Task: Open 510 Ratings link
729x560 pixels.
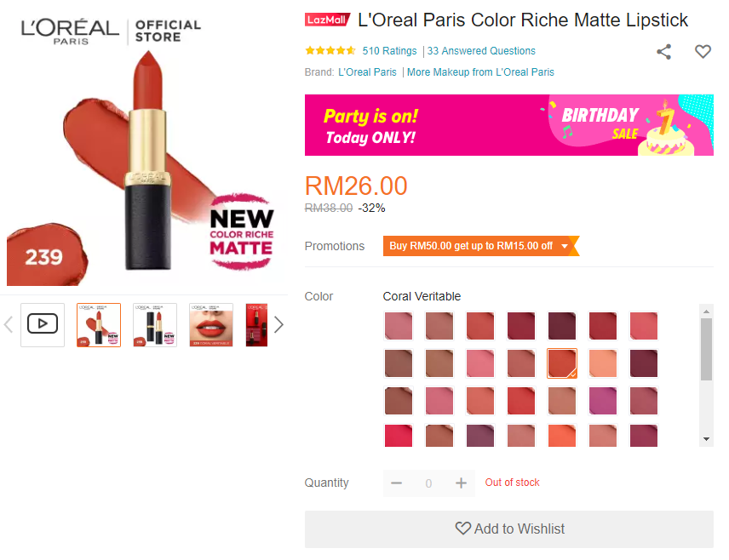Action: (389, 51)
